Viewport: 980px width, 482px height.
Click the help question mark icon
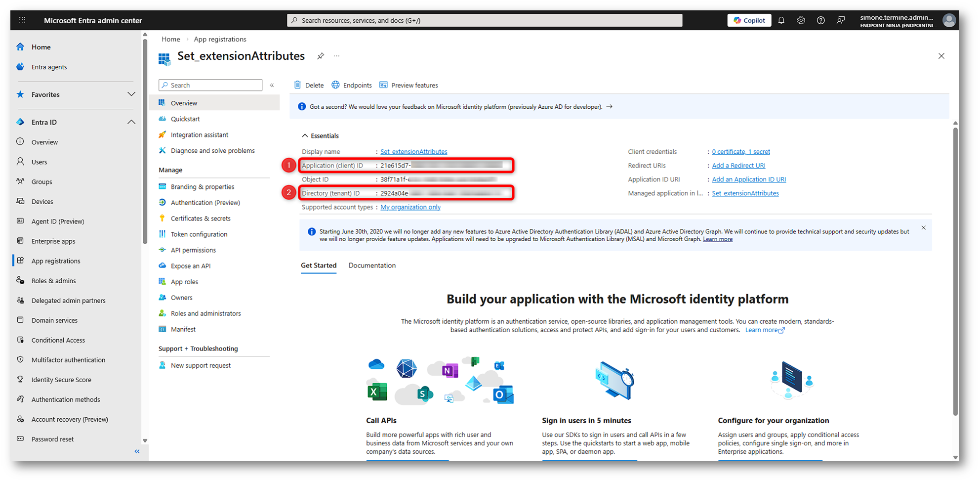(x=820, y=20)
